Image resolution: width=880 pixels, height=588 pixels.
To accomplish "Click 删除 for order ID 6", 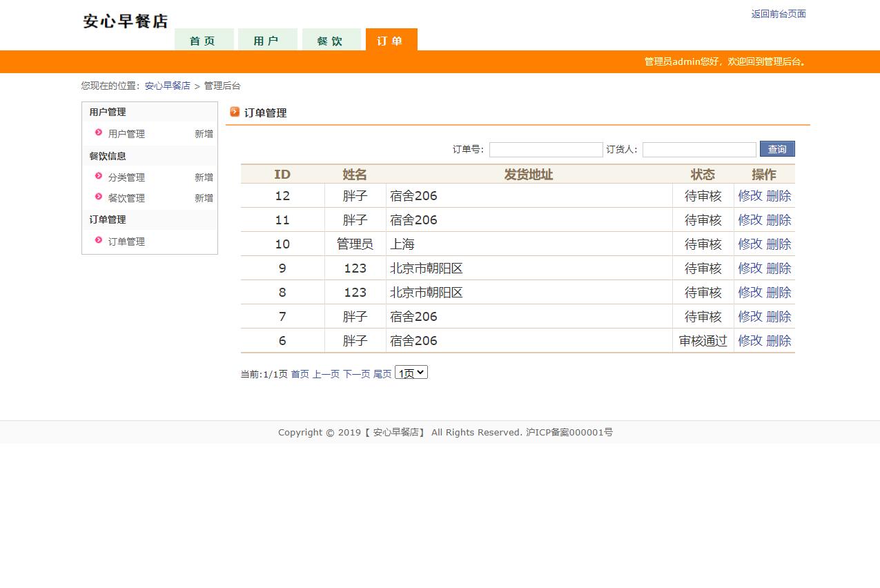I will 779,340.
